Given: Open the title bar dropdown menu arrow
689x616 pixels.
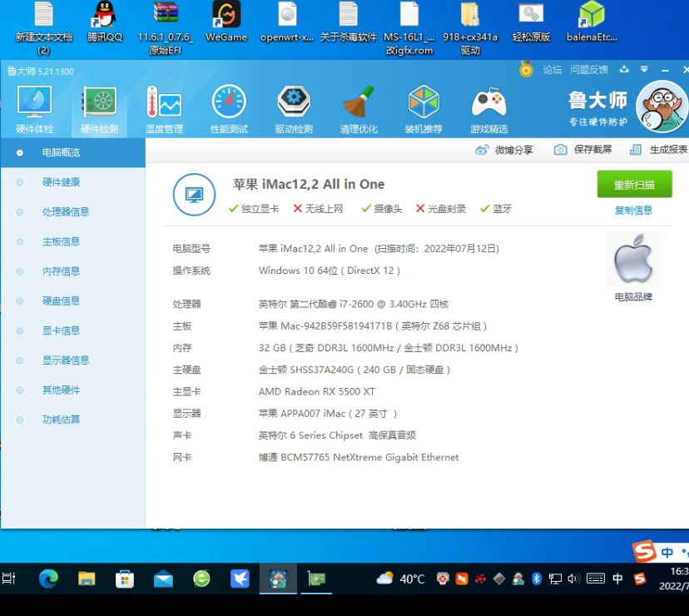Looking at the screenshot, I should 644,69.
